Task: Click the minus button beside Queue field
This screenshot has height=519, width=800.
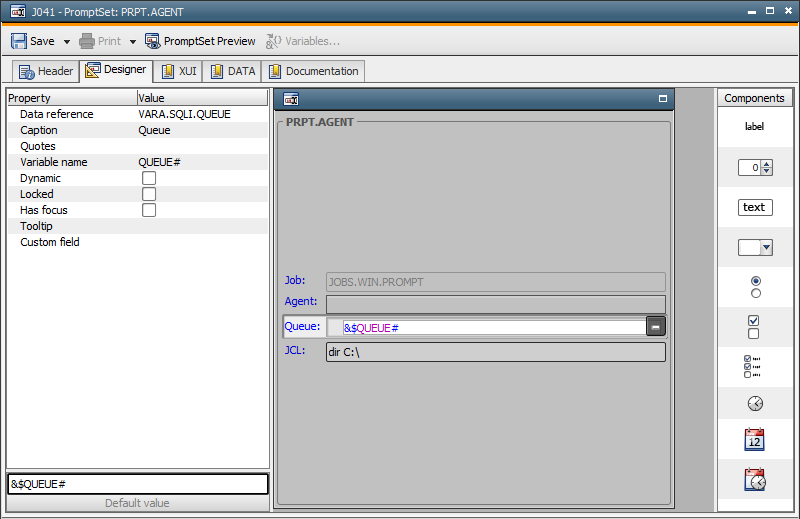Action: pos(656,327)
